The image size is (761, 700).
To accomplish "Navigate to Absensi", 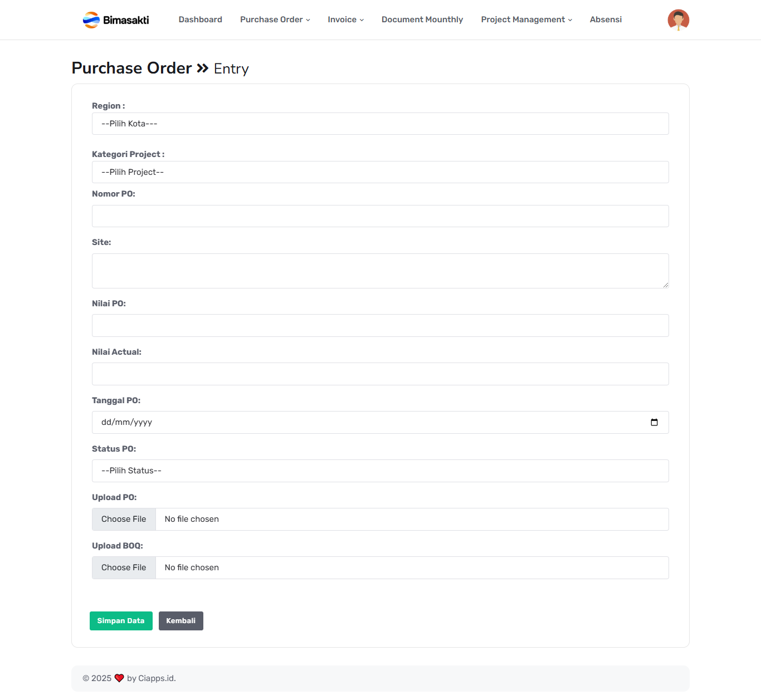I will point(606,19).
